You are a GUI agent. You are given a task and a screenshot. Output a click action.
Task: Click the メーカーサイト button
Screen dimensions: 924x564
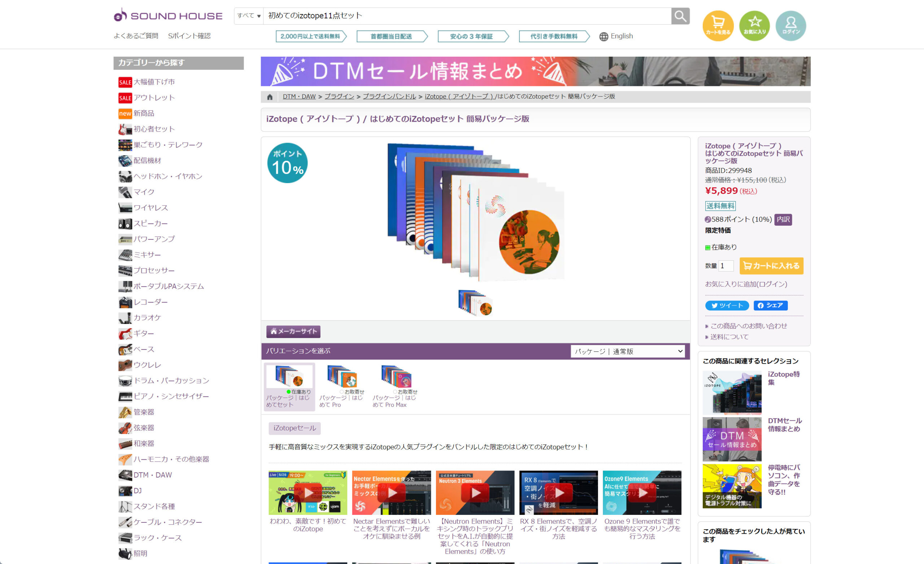(x=293, y=331)
